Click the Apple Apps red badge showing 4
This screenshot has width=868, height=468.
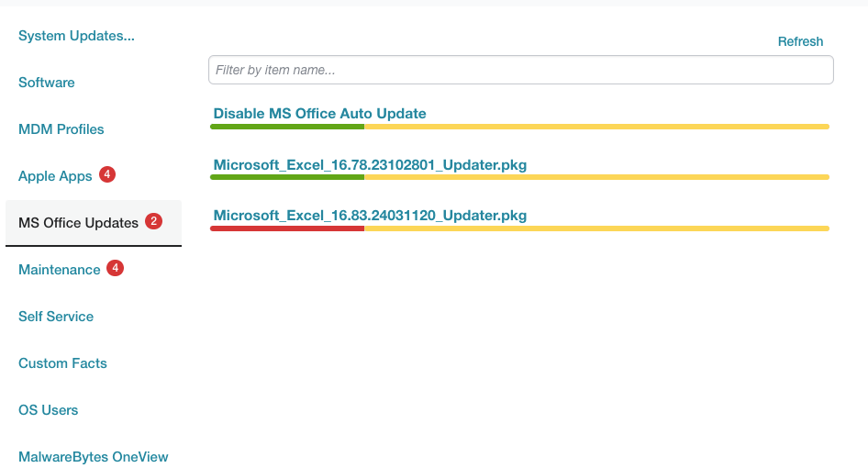click(107, 174)
